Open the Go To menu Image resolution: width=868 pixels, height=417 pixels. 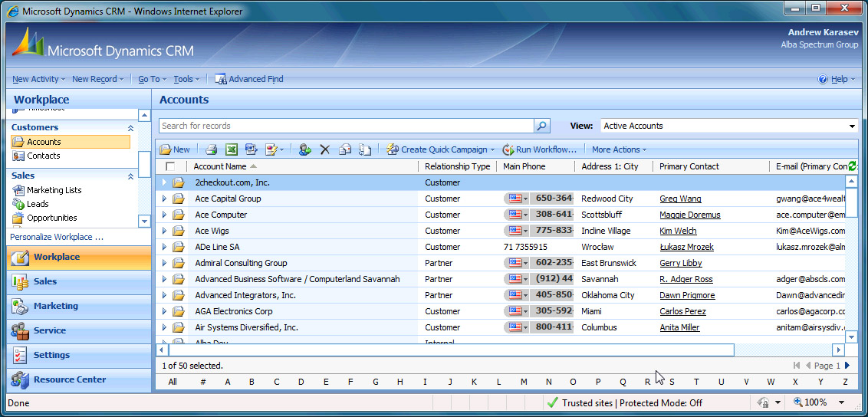click(153, 79)
